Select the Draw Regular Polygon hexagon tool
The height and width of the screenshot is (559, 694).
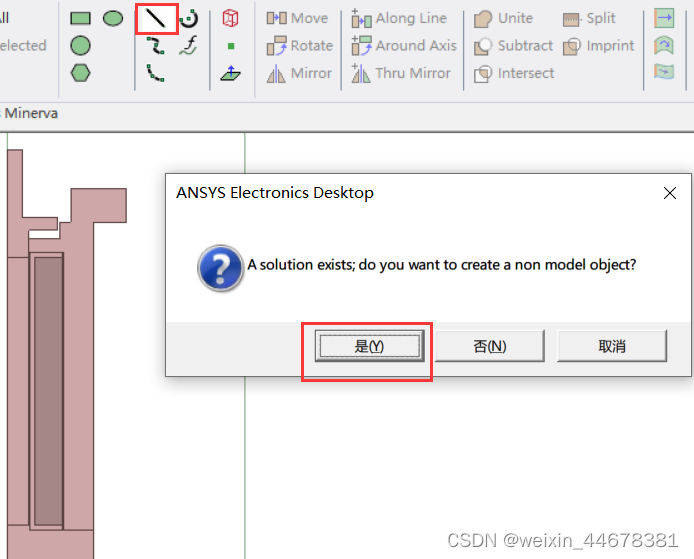pos(80,73)
